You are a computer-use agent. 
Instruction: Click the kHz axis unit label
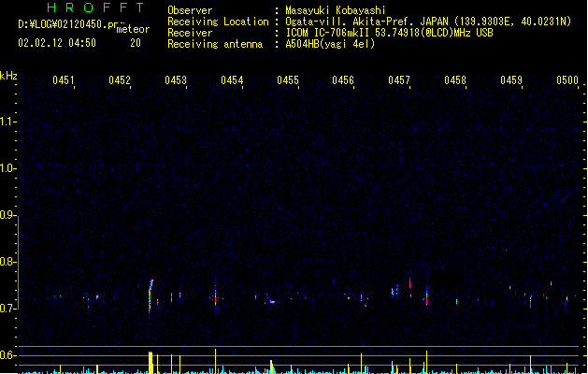tap(8, 76)
